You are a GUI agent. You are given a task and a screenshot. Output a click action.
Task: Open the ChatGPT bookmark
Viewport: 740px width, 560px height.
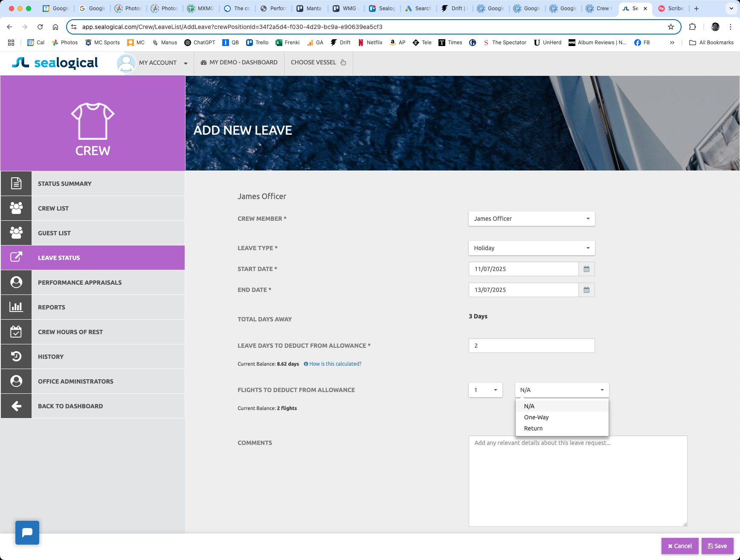200,43
